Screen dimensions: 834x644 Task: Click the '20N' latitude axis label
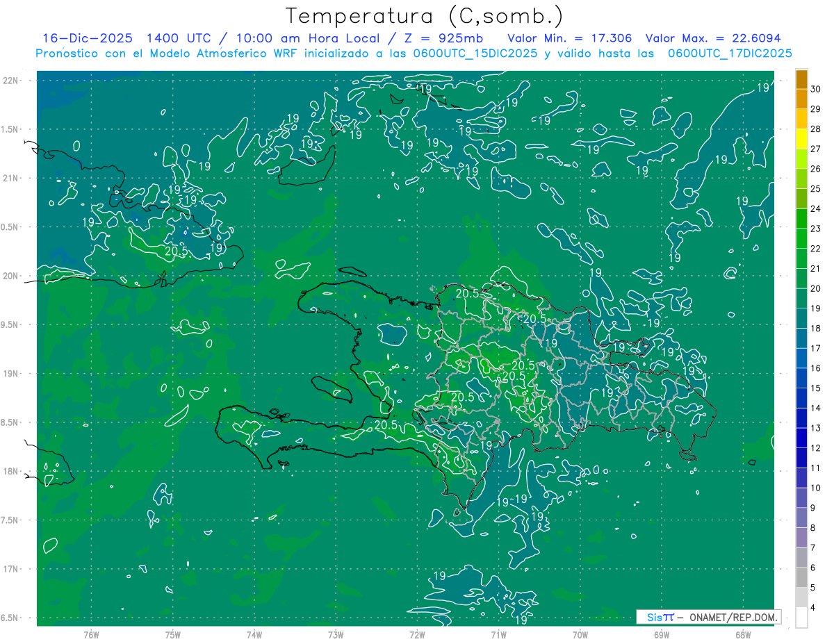[12, 276]
